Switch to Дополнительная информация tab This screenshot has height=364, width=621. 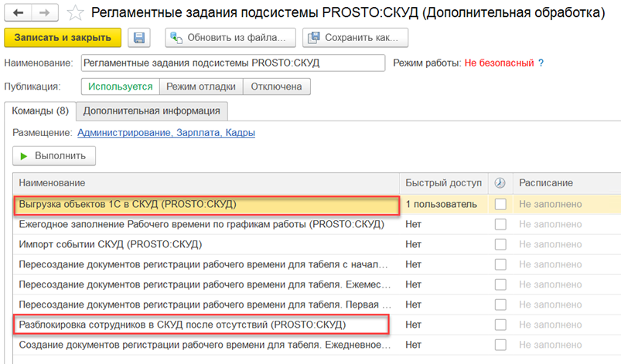[x=152, y=111]
